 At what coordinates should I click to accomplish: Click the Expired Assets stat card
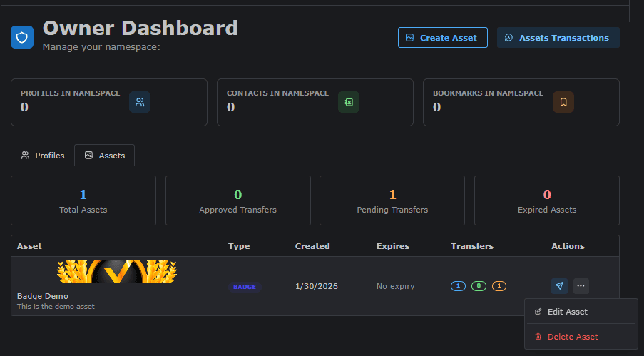547,200
